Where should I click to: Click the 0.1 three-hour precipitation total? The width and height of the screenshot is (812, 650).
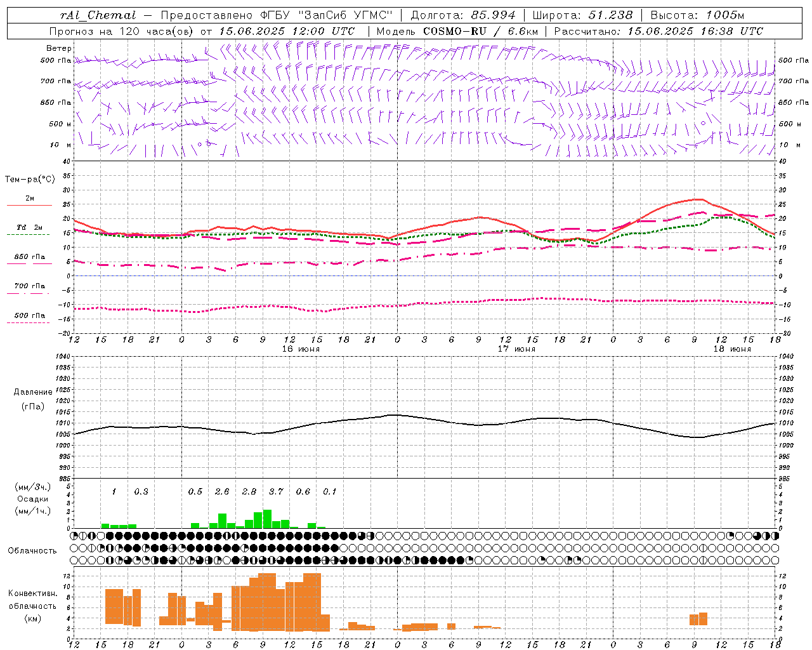click(330, 492)
